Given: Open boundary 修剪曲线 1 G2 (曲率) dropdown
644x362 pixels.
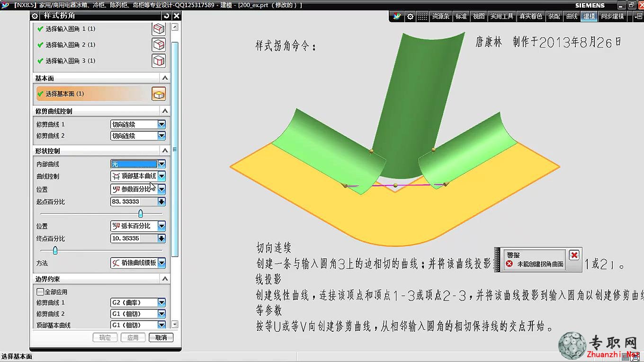Looking at the screenshot, I should pyautogui.click(x=138, y=302).
